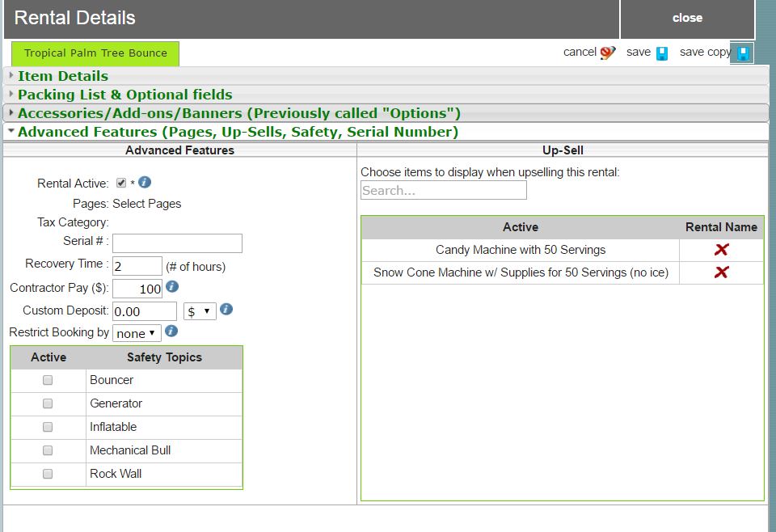Uncheck the Rental Active checkbox
Viewport: 776px width, 532px height.
[121, 183]
